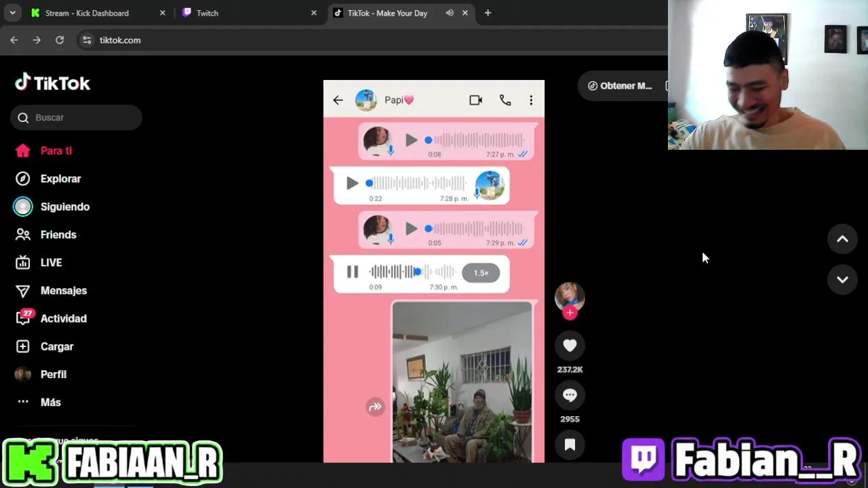Screen dimensions: 868x488
Task: Toggle the 1.5× playback speed pill
Action: [x=481, y=272]
